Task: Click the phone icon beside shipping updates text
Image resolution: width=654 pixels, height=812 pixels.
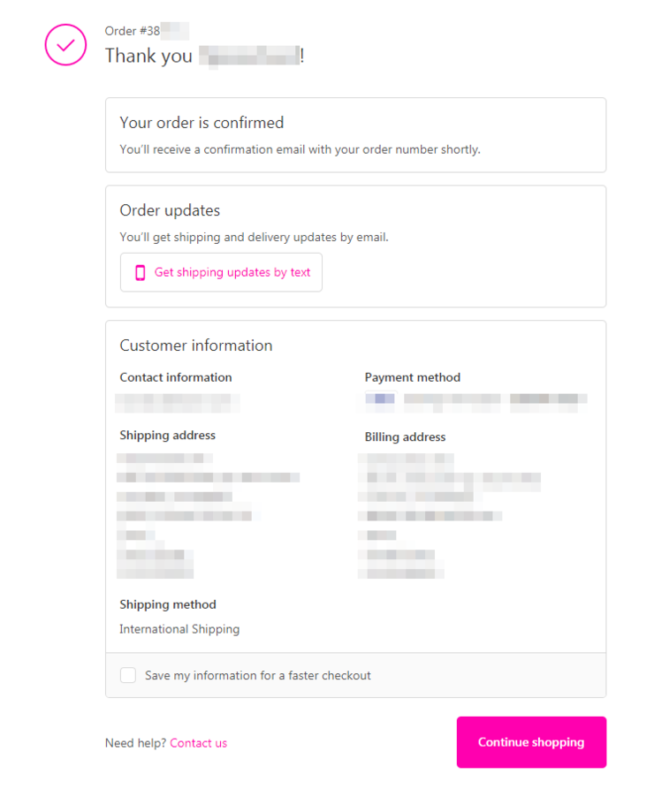Action: 140,273
